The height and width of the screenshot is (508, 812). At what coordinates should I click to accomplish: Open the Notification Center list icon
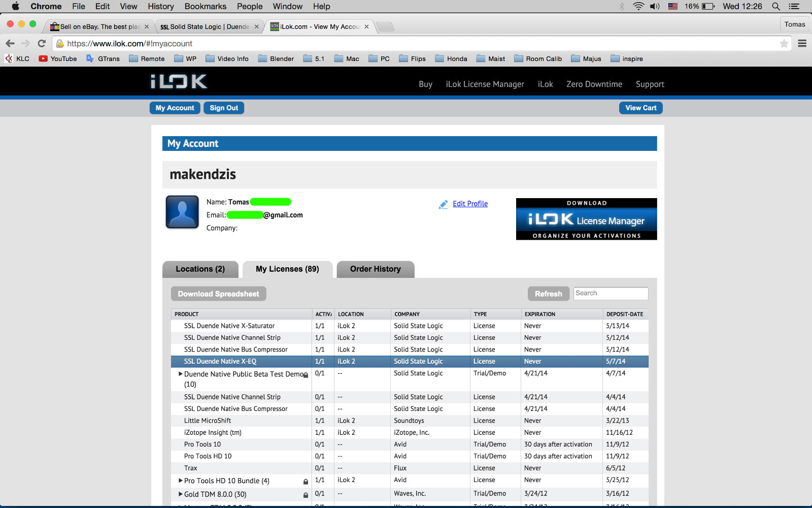click(x=794, y=6)
